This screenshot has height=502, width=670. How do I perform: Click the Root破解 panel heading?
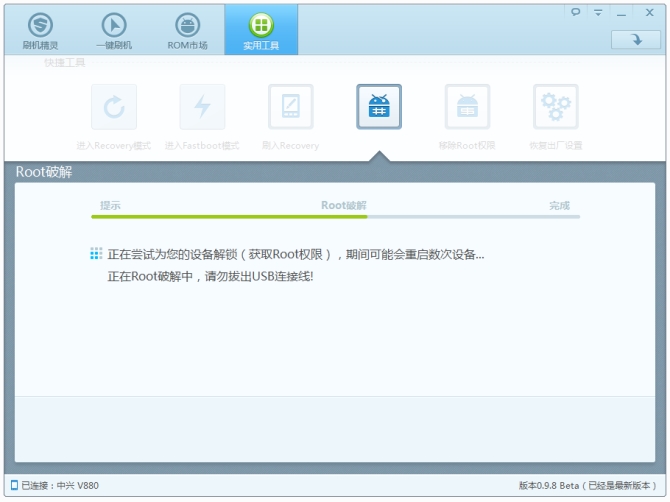coord(44,172)
